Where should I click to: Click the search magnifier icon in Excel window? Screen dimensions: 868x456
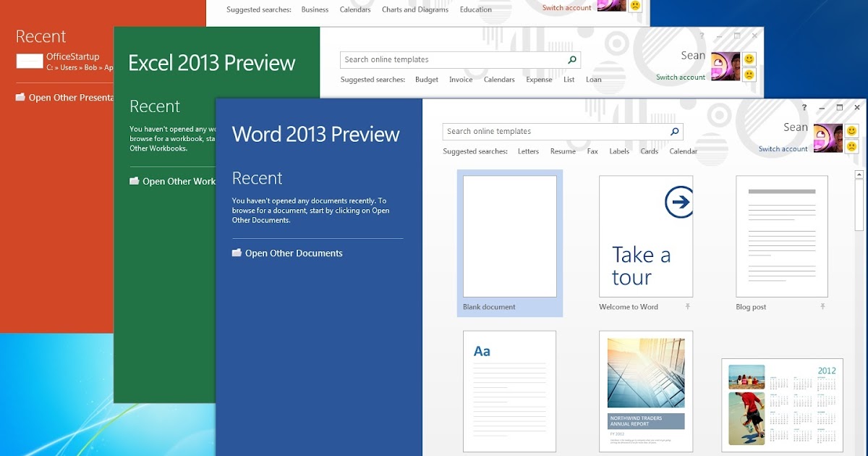point(571,60)
